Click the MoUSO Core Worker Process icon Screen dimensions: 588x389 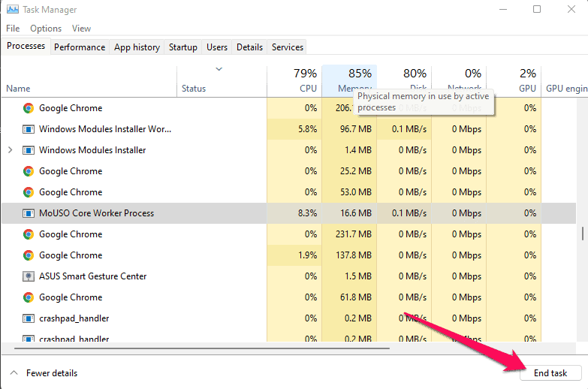29,213
